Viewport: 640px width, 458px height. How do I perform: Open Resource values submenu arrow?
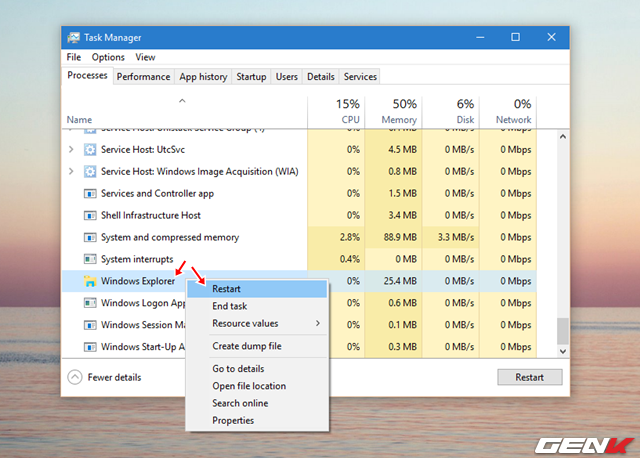pos(318,323)
